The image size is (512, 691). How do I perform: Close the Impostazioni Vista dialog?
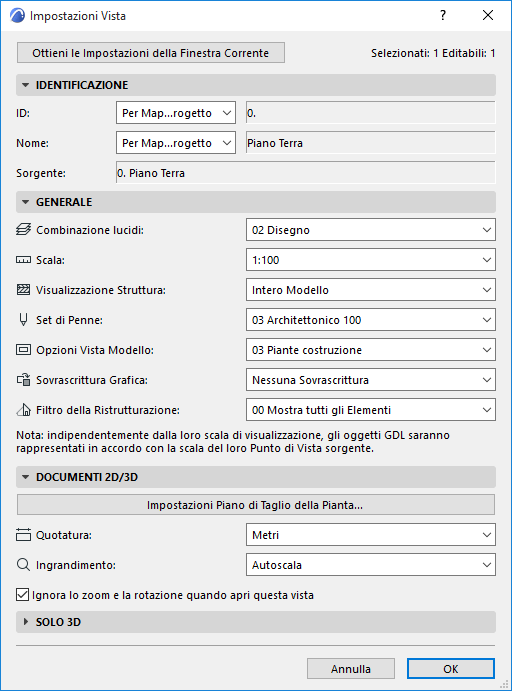(x=488, y=15)
